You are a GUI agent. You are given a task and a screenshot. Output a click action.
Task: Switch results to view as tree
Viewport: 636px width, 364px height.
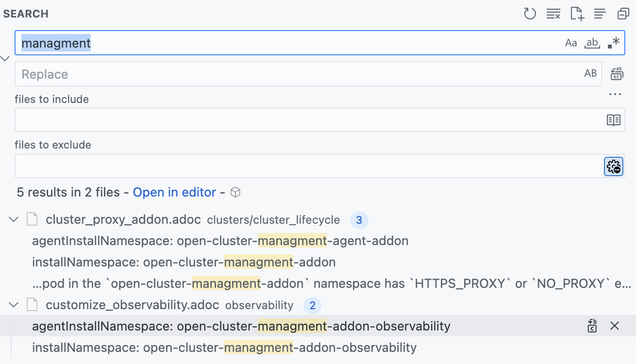tap(600, 14)
